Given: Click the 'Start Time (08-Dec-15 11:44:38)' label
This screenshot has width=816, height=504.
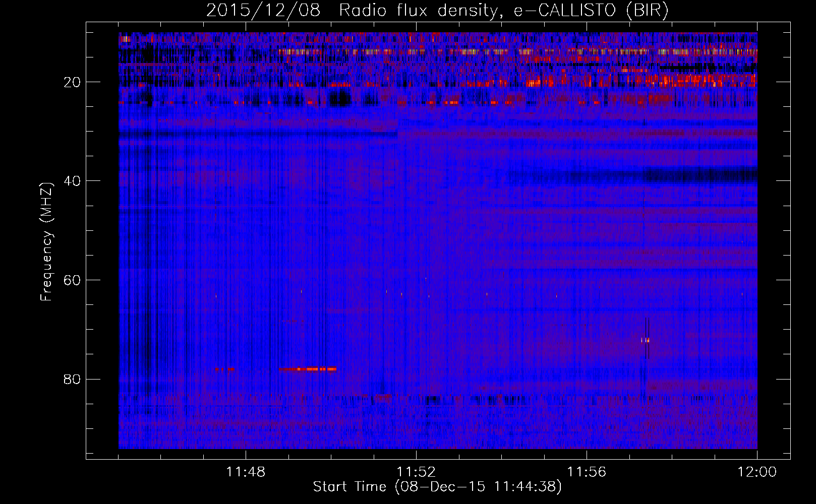Looking at the screenshot, I should point(437,487).
